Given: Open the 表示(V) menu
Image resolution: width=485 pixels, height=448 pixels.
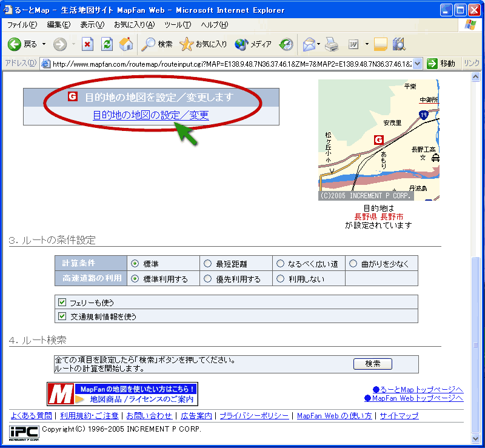Looking at the screenshot, I should (x=92, y=25).
